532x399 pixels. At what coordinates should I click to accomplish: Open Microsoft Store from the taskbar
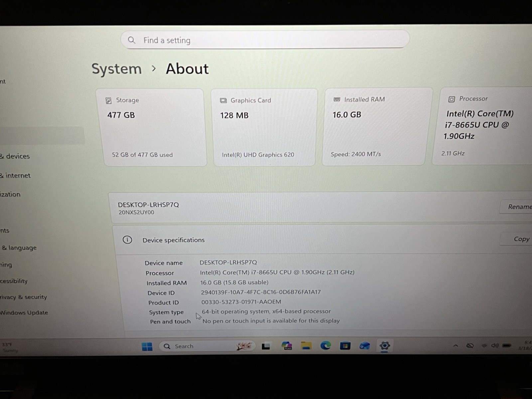coord(345,346)
